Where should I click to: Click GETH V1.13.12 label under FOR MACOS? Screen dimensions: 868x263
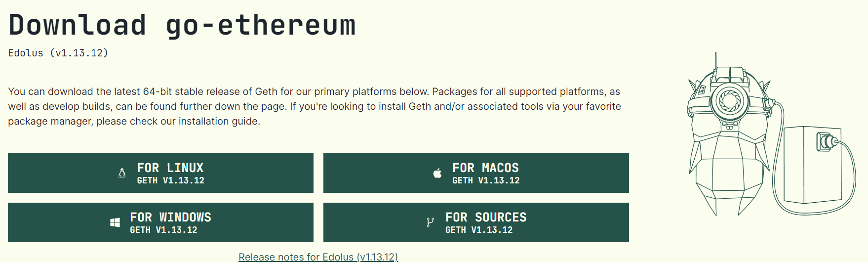click(486, 180)
